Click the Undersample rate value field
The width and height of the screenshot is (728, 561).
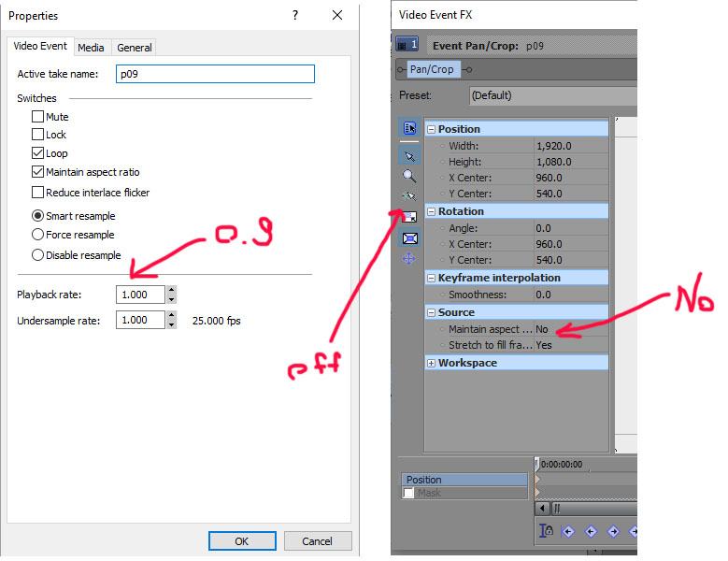(140, 320)
